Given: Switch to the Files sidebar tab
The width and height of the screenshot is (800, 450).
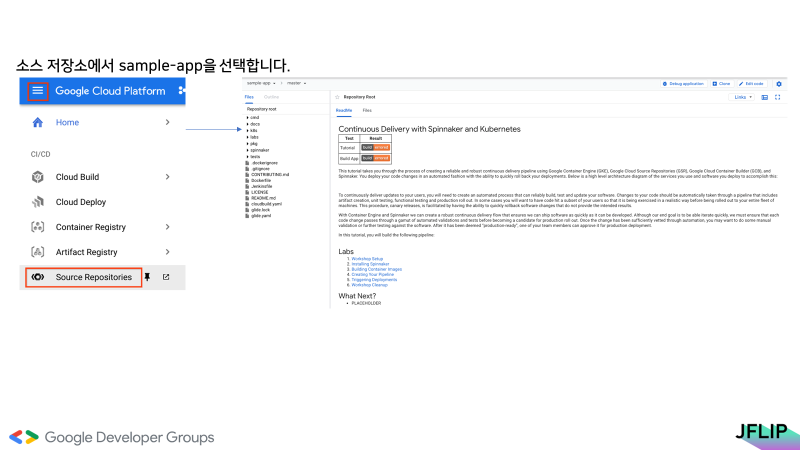Looking at the screenshot, I should (x=249, y=97).
